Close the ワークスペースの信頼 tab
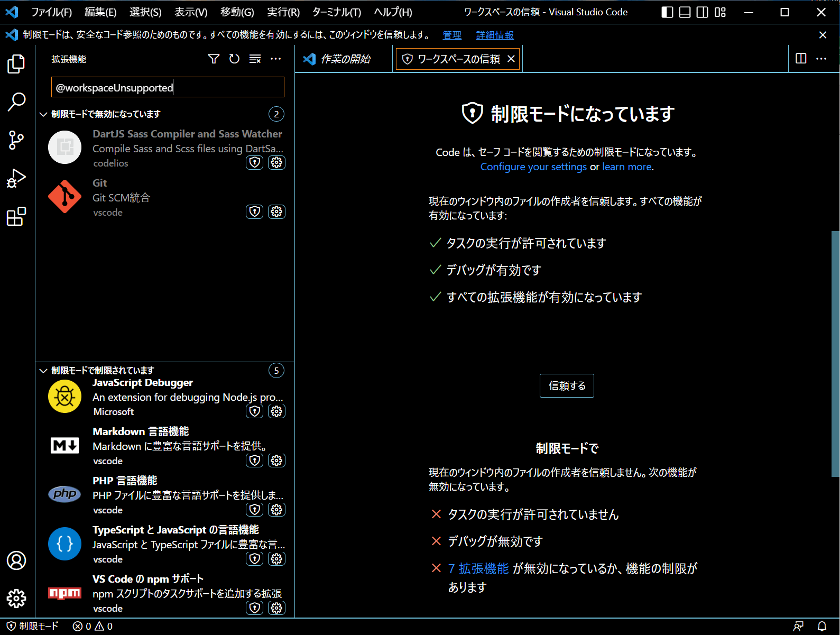The image size is (840, 635). pos(511,59)
